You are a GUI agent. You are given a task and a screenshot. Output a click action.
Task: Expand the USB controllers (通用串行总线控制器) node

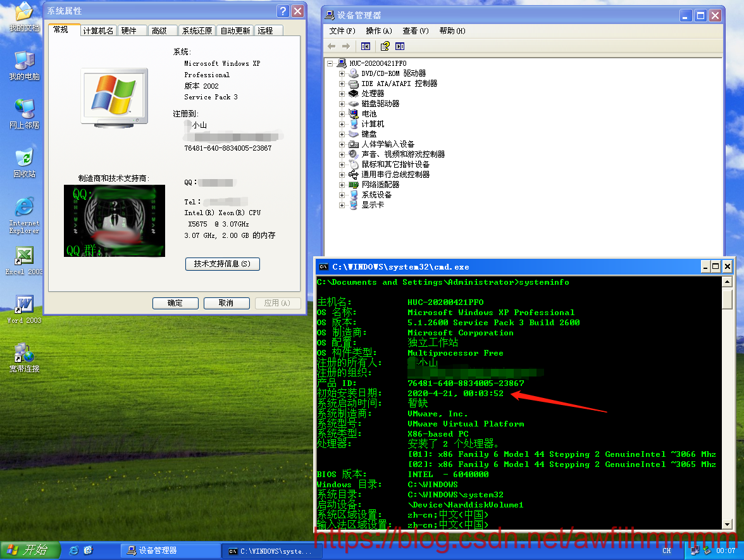click(x=342, y=175)
